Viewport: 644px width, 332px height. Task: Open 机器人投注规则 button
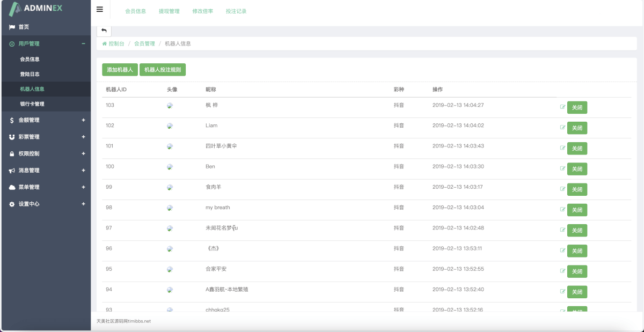[163, 70]
